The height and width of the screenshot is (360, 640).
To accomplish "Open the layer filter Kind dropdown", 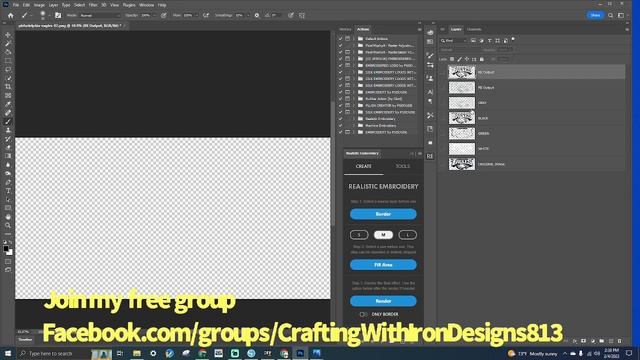I will click(453, 40).
